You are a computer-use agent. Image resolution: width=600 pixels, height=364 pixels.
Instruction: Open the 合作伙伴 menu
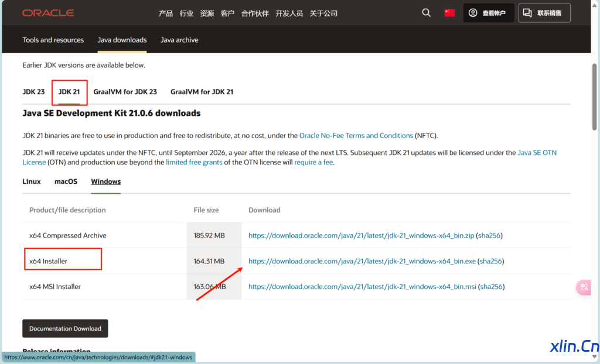point(255,13)
